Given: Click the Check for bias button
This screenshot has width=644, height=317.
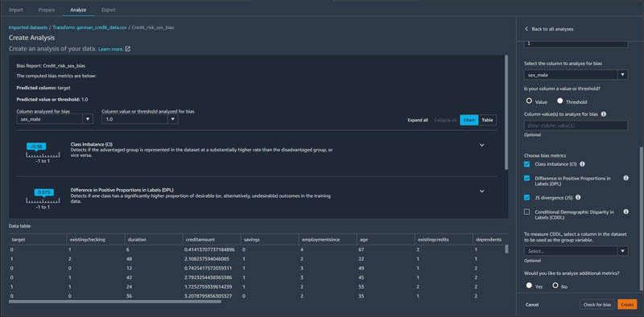Looking at the screenshot, I should coord(597,305).
